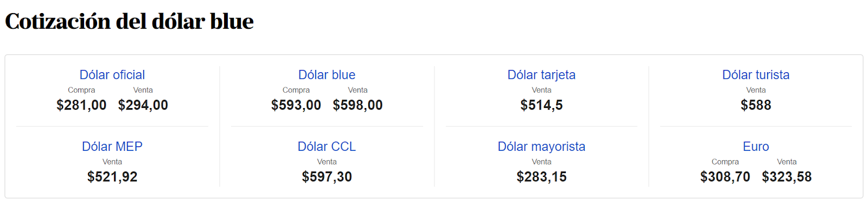Open the Dólar turista link
868x203 pixels.
coord(756,75)
